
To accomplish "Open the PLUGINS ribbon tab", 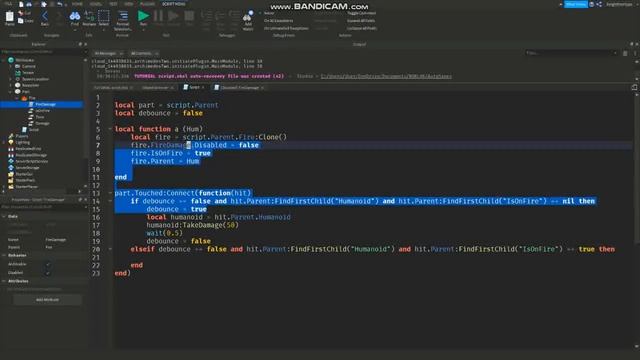I will (x=147, y=4).
